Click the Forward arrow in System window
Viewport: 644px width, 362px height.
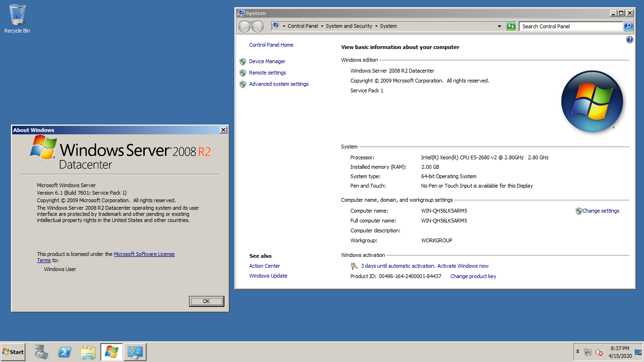click(x=257, y=26)
